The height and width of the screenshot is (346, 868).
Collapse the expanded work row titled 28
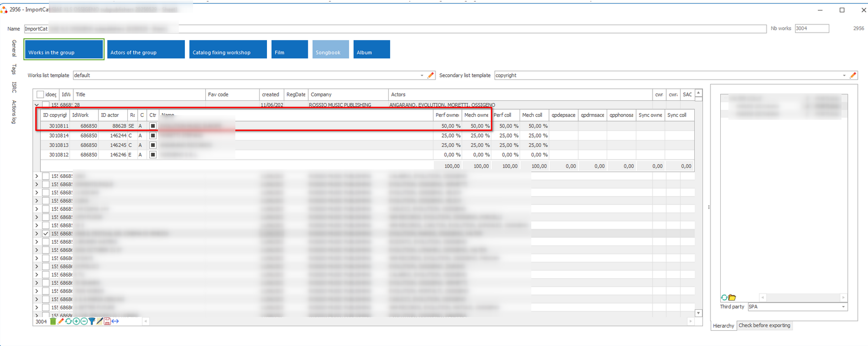click(37, 105)
